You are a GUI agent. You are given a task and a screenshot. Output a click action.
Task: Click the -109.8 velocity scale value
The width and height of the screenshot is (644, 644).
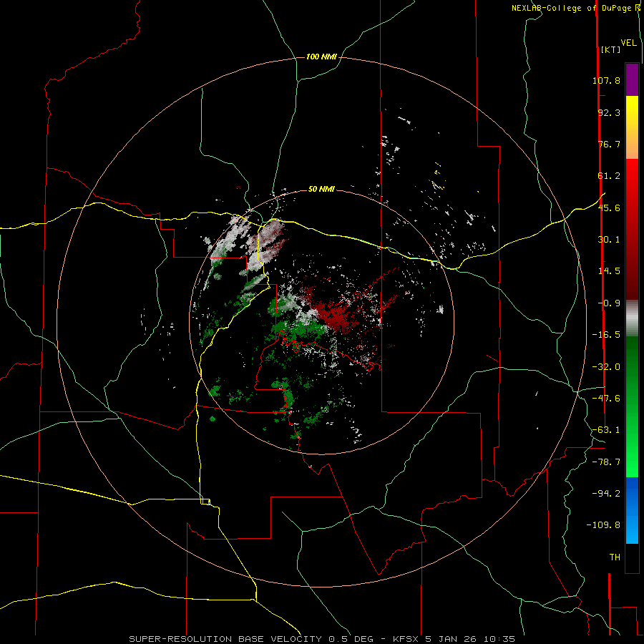604,525
